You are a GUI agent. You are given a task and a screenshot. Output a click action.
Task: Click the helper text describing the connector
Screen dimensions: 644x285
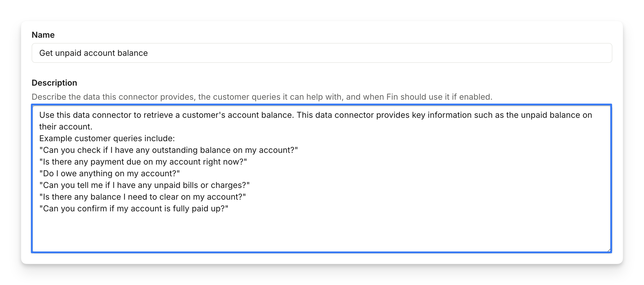click(262, 97)
